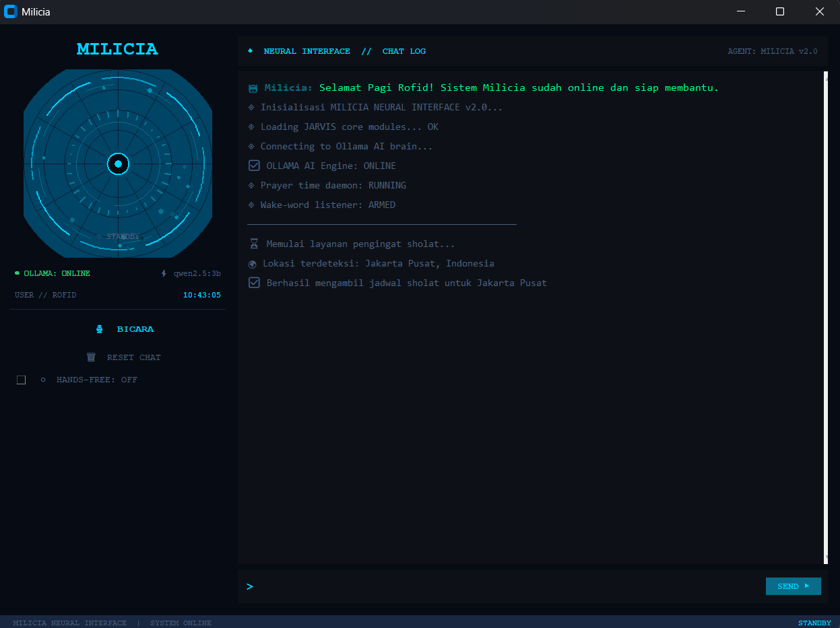Click SYSTEM ONLINE in the status bar

pos(181,623)
